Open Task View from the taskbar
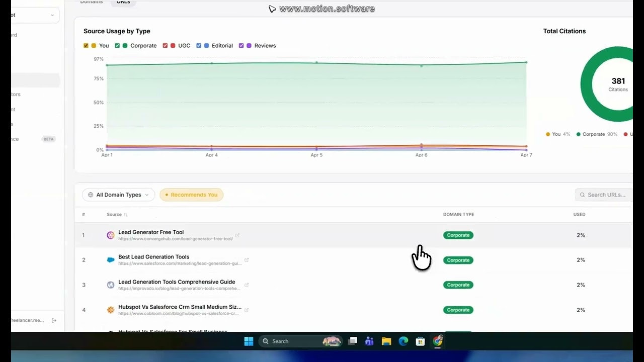644x362 pixels. pyautogui.click(x=353, y=341)
